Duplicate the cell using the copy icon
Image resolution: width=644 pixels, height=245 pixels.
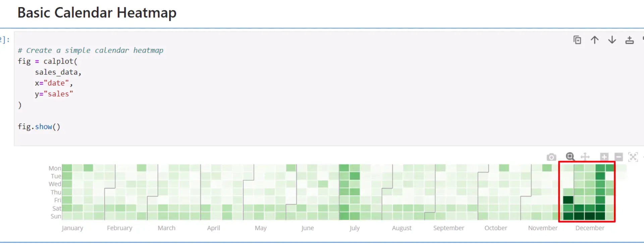click(x=577, y=40)
